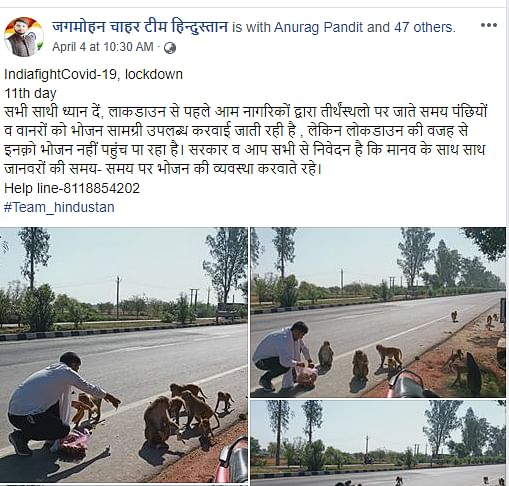Click the man in white shirt, top-right photo

coord(283,355)
